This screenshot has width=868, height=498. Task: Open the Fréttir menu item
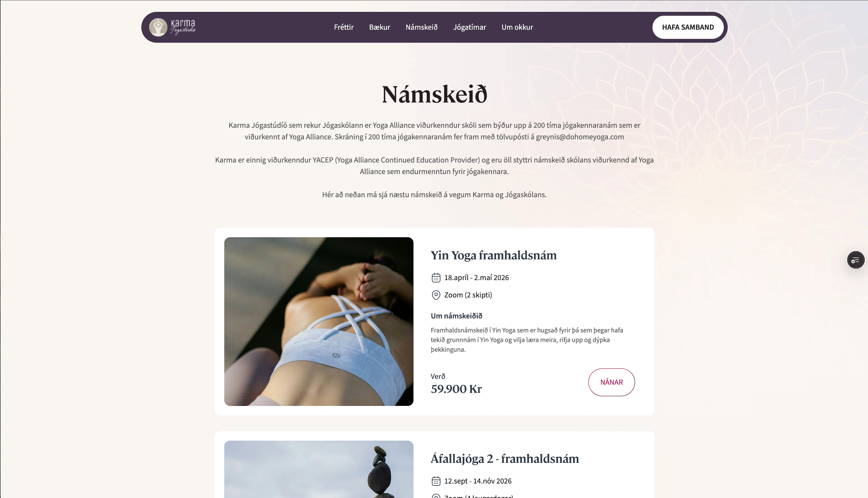tap(344, 27)
